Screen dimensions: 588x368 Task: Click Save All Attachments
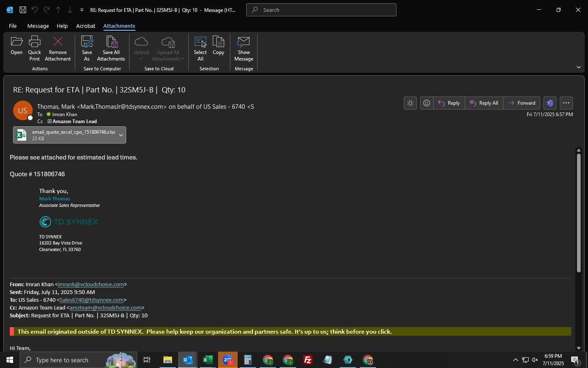111,49
